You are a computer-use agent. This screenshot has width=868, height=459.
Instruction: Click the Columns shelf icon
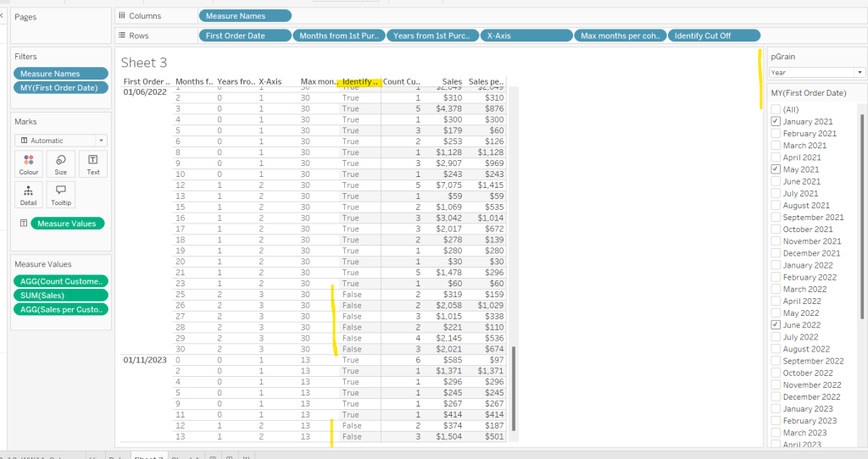(x=122, y=15)
